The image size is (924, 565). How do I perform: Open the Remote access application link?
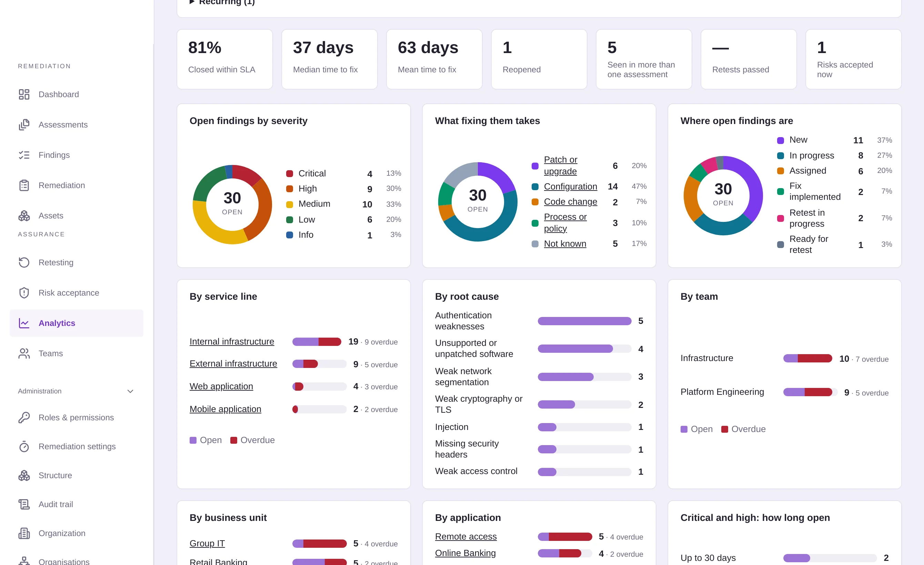[466, 537]
